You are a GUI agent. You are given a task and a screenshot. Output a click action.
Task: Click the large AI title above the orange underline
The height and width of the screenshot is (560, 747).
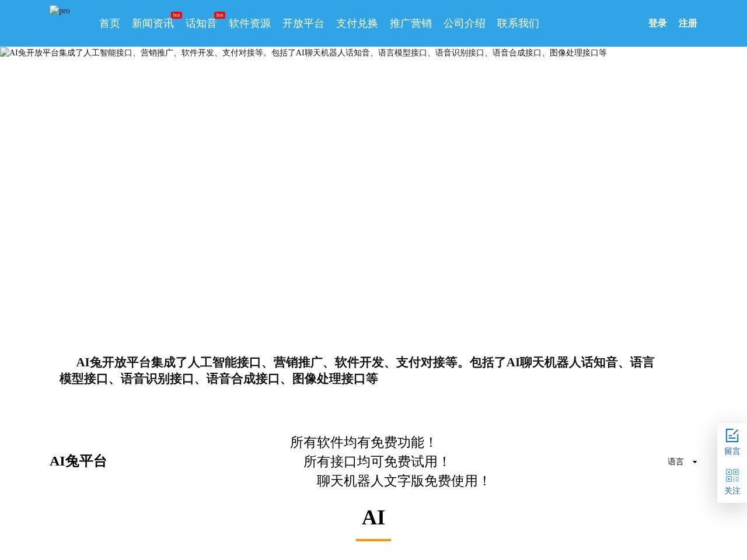pyautogui.click(x=373, y=517)
